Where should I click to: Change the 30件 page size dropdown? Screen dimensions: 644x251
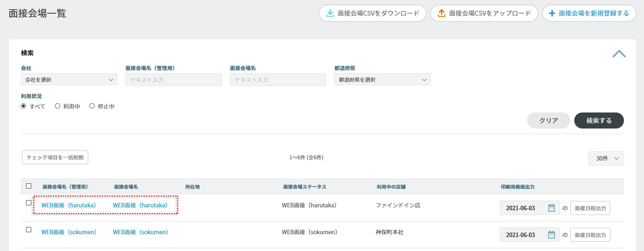pyautogui.click(x=606, y=159)
